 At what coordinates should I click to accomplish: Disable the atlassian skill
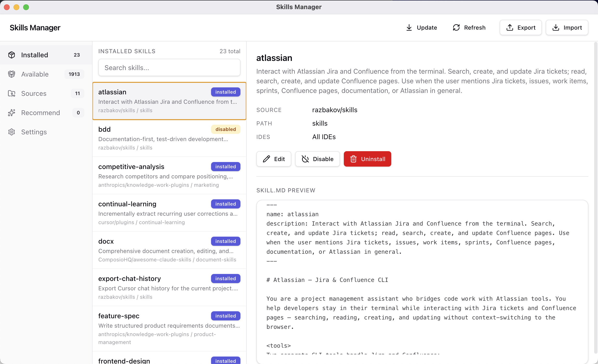coord(317,159)
